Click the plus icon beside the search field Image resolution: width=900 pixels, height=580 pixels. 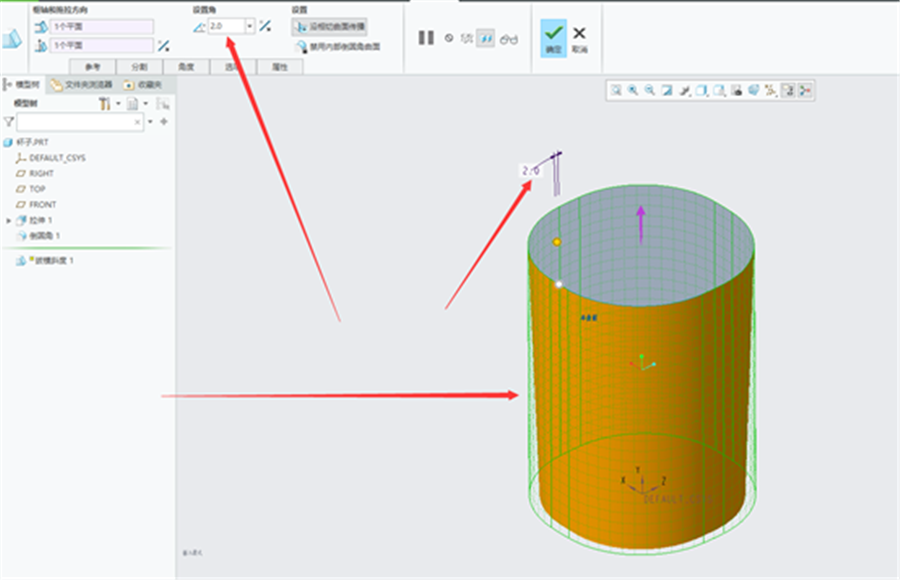164,122
